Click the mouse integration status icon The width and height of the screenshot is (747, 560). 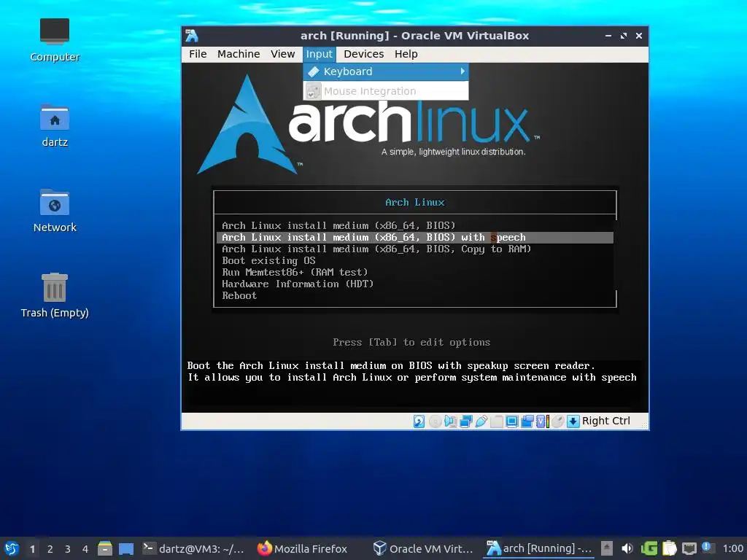point(558,421)
